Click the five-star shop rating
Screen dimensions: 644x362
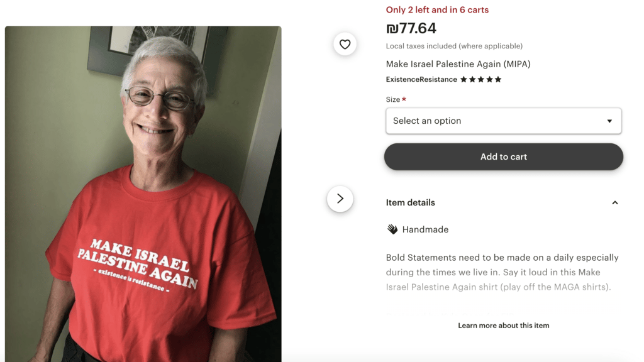click(480, 79)
